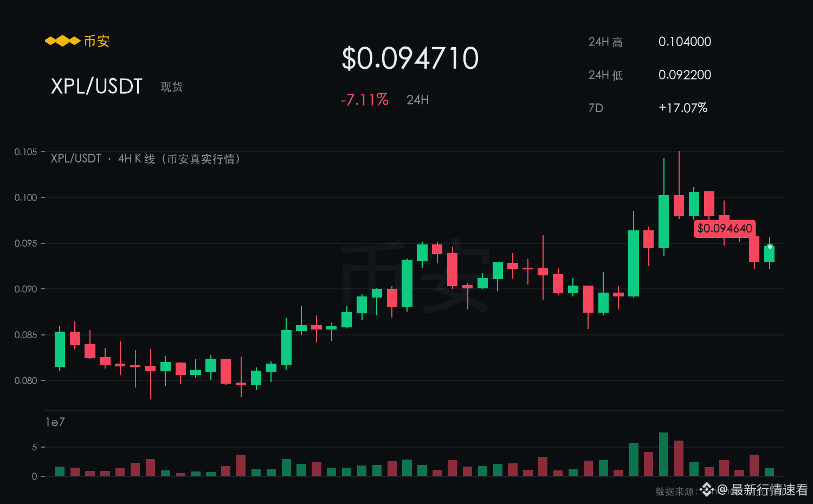The width and height of the screenshot is (813, 504).
Task: Click the 1e7 volume scale label
Action: click(x=55, y=422)
